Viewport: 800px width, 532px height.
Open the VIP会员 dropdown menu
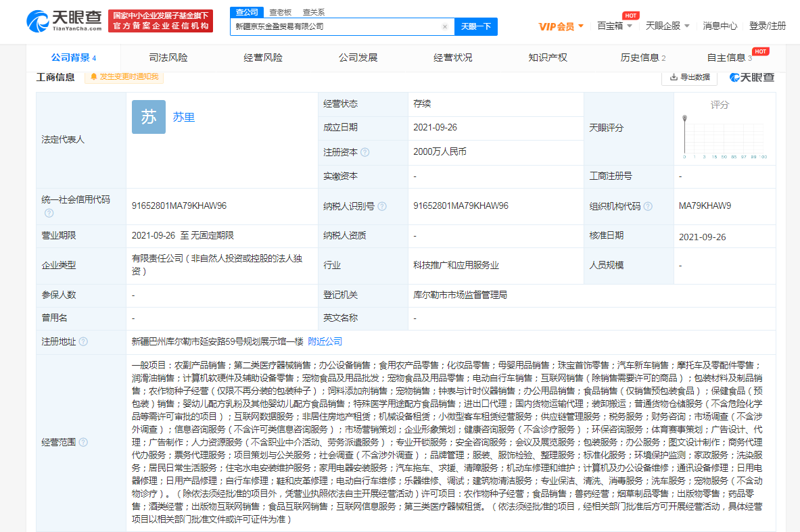(561, 26)
